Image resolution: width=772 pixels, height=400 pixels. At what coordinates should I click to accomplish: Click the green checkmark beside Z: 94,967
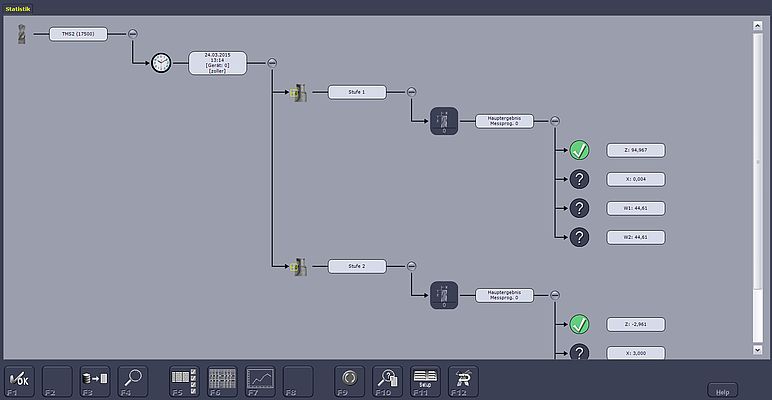(579, 150)
